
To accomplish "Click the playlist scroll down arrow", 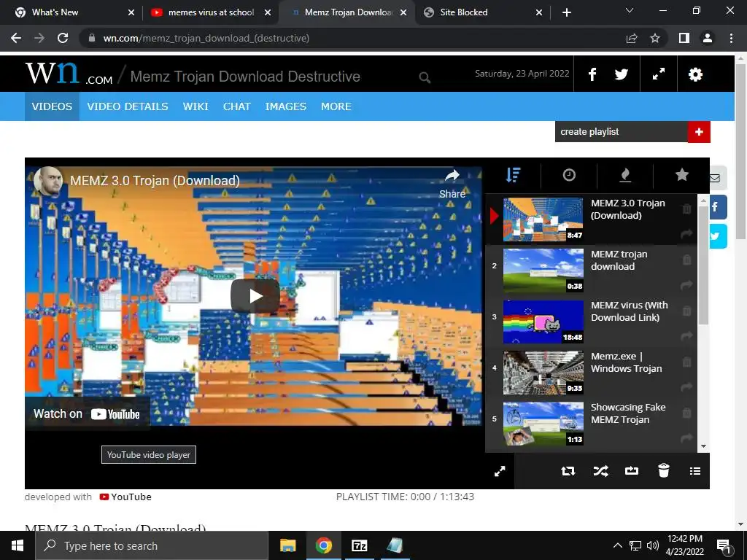I will (x=703, y=447).
